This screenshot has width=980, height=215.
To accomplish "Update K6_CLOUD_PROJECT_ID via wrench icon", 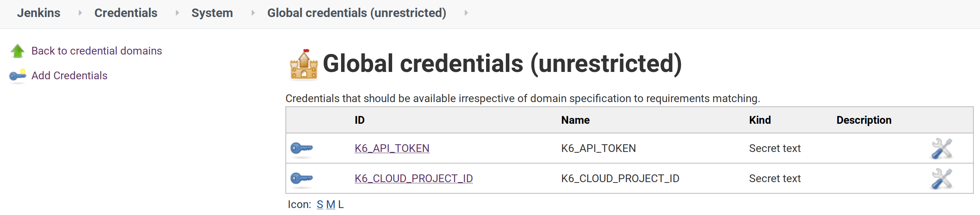I will click(941, 179).
